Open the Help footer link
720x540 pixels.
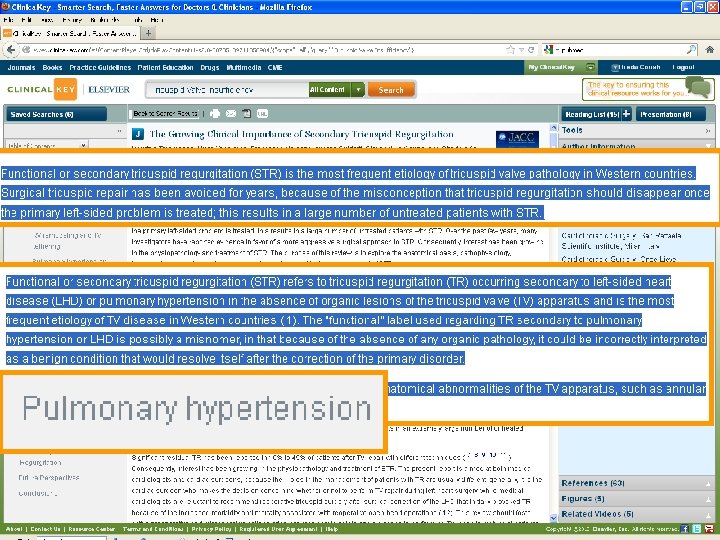[x=332, y=529]
